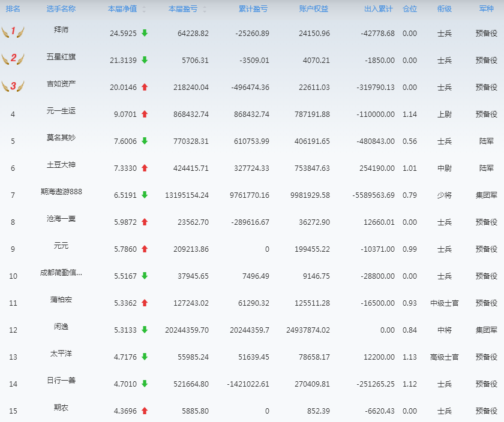Open trader 太平洋 profile
The width and height of the screenshot is (504, 422).
coord(61,354)
